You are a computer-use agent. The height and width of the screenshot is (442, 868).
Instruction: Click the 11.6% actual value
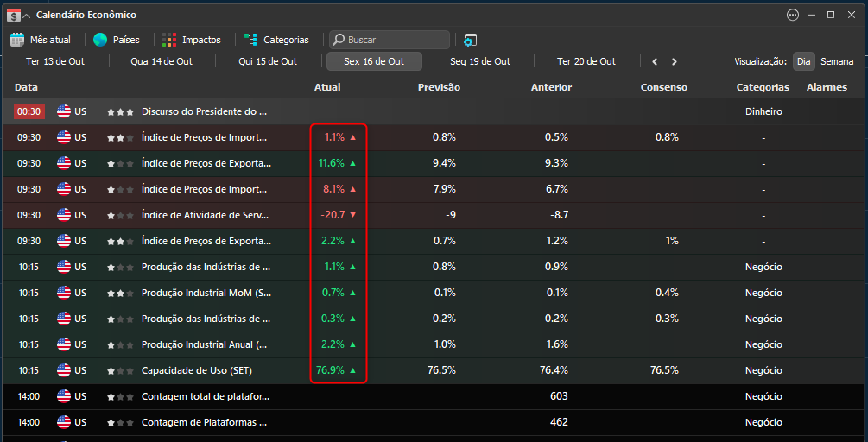pos(332,163)
